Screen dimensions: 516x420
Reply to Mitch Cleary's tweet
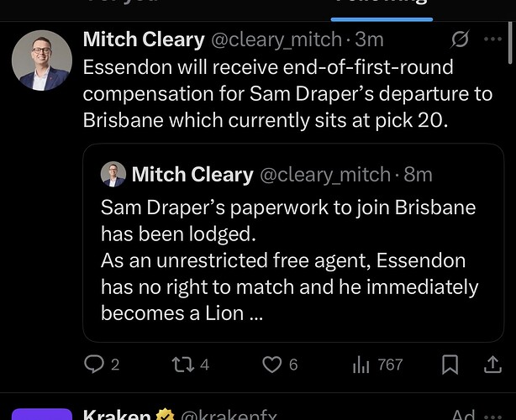point(95,365)
